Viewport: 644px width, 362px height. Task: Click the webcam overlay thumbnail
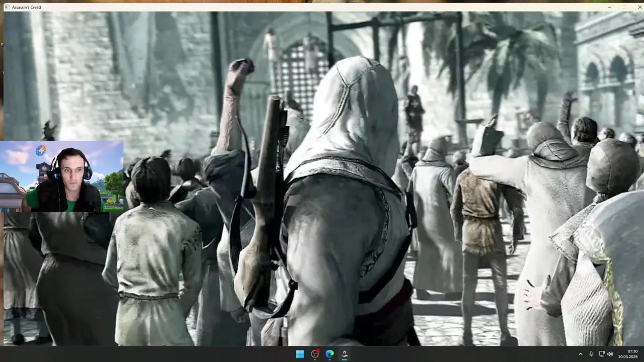click(x=61, y=176)
